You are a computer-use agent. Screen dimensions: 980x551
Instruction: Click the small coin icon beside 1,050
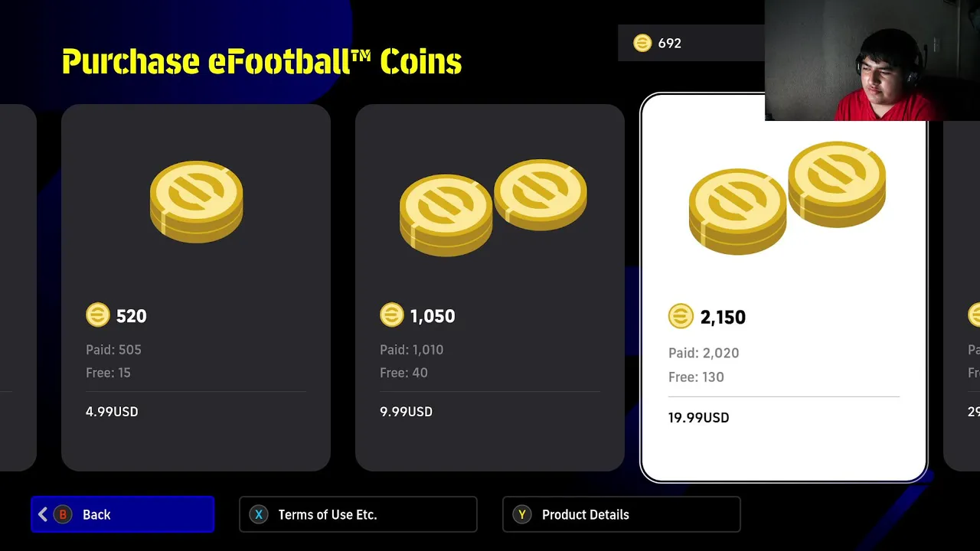[x=392, y=315]
